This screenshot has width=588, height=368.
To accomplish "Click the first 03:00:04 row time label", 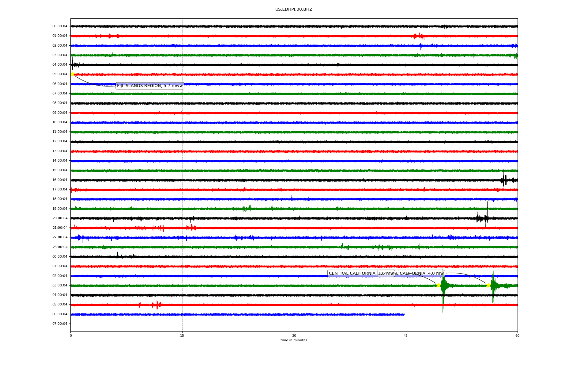I will point(60,55).
